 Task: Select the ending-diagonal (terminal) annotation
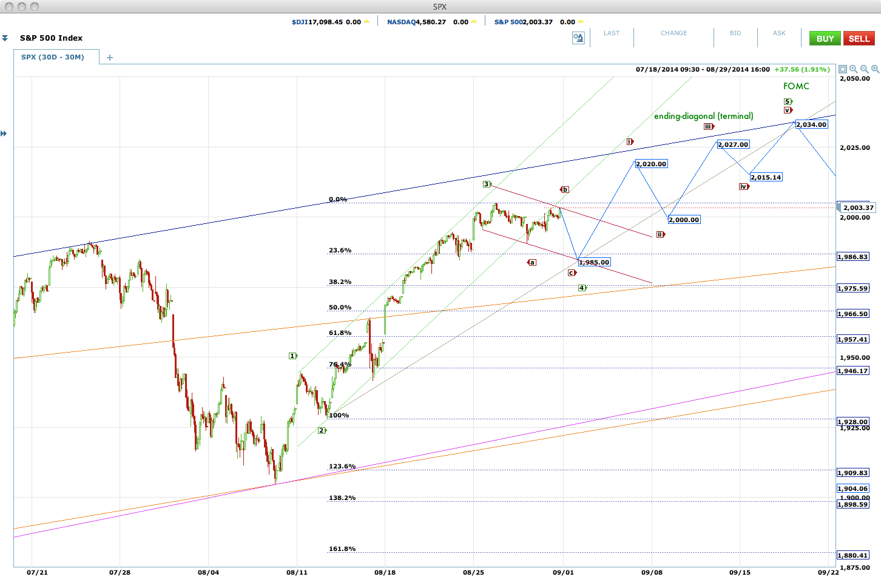point(704,116)
